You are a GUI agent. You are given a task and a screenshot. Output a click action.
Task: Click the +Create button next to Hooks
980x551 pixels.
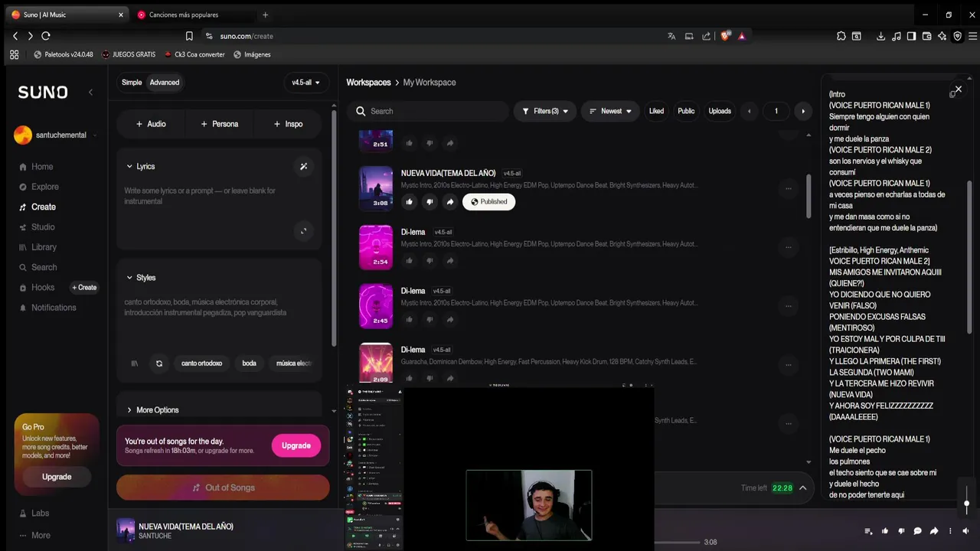click(x=84, y=288)
